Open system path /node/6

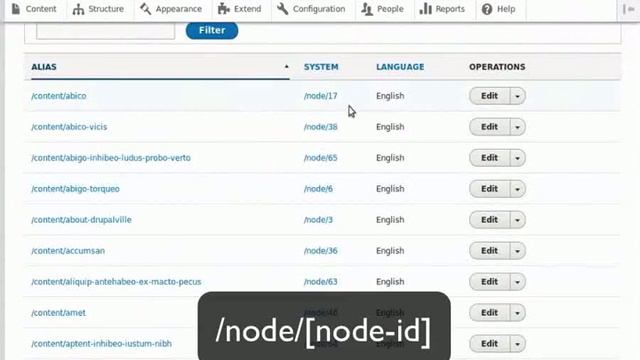pos(318,189)
